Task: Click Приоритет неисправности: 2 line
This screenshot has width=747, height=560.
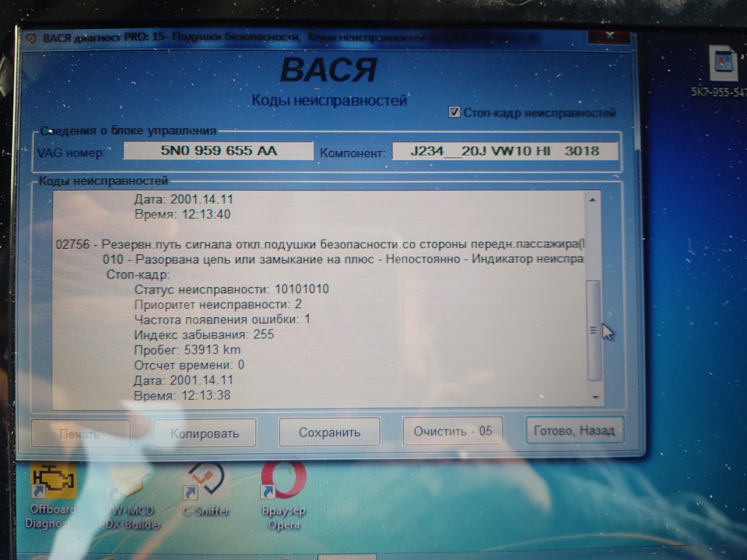Action: [x=218, y=304]
